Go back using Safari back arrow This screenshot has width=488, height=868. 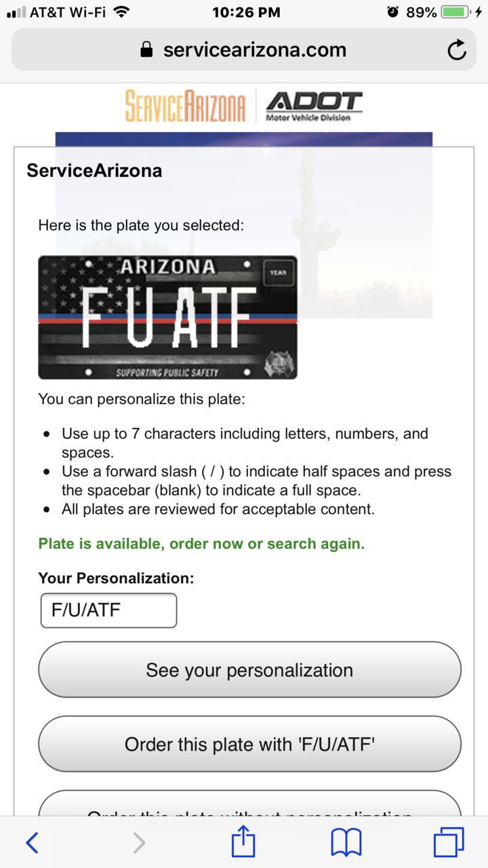(32, 843)
